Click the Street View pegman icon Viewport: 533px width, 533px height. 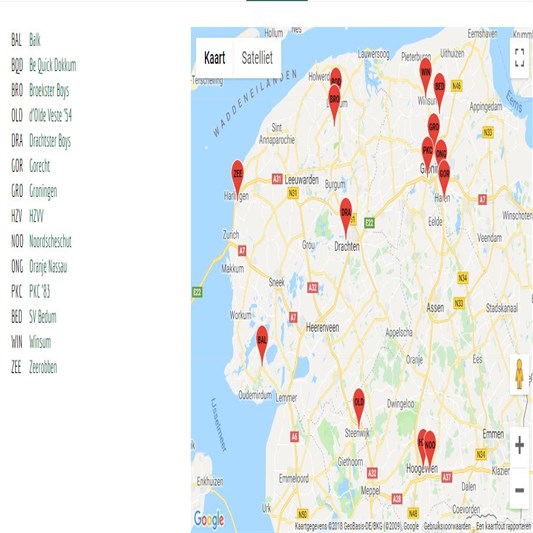[x=519, y=374]
